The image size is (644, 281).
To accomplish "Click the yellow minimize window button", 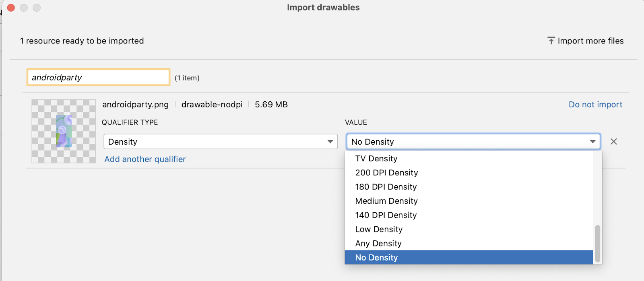I will [x=24, y=8].
